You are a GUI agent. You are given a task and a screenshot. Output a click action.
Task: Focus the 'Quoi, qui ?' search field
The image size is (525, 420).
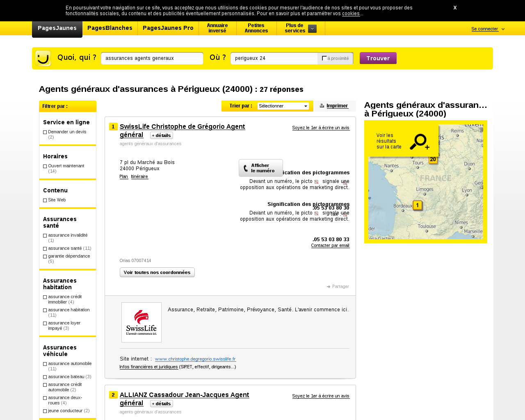(x=152, y=58)
